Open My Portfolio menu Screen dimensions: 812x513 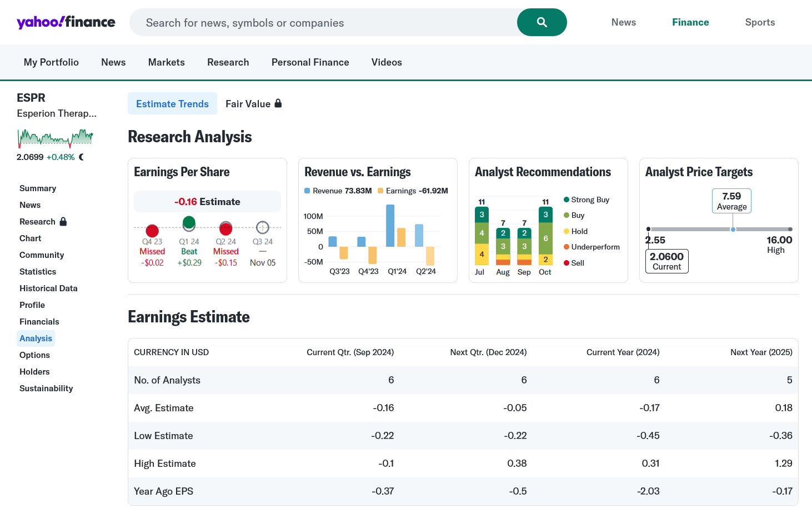pyautogui.click(x=51, y=62)
